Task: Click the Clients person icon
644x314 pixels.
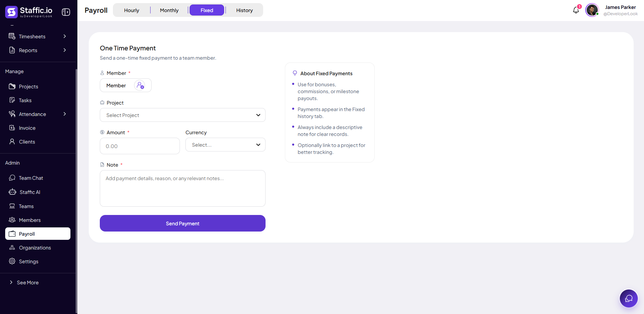Action: click(x=12, y=141)
